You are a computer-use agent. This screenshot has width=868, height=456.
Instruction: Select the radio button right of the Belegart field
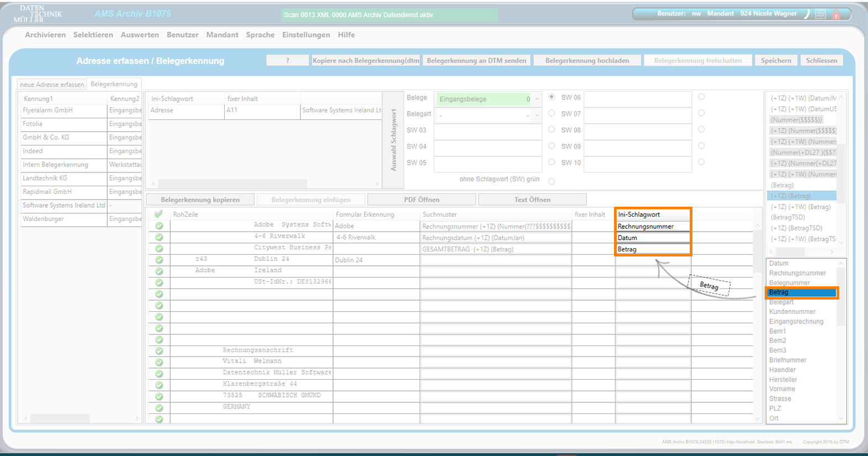pyautogui.click(x=552, y=113)
